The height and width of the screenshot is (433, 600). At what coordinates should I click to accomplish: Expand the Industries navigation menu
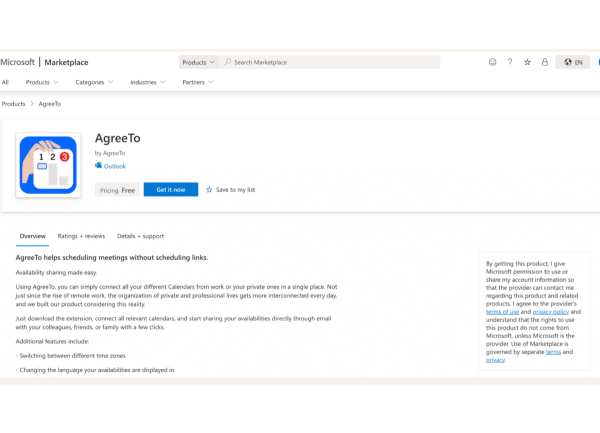click(148, 82)
